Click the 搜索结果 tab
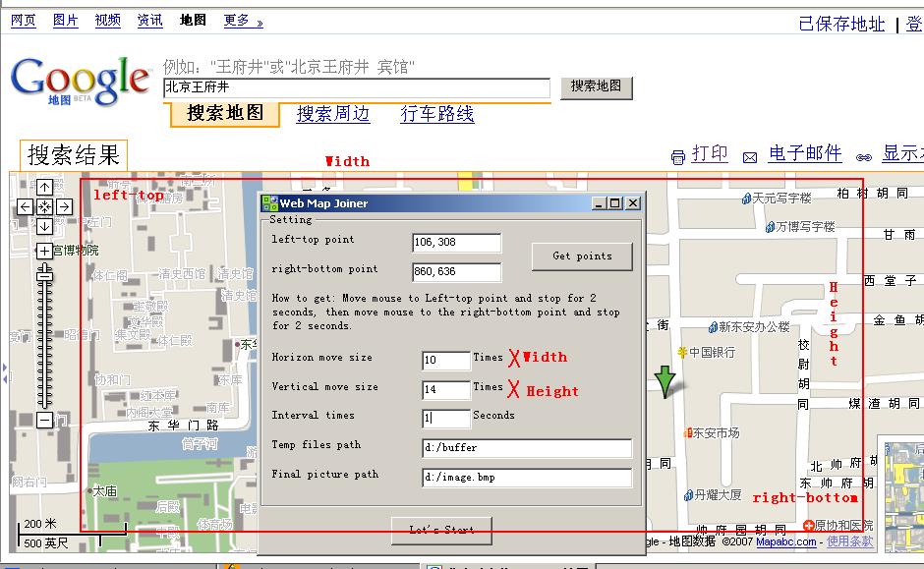Viewport: 924px width, 569px height. pos(74,155)
